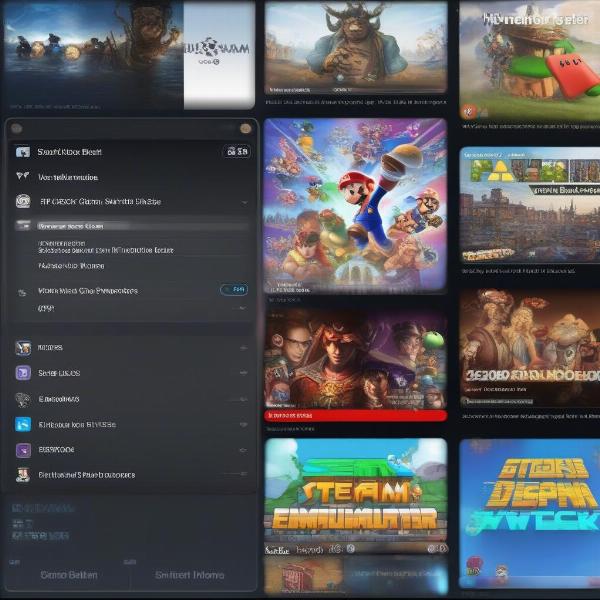Click the wifi-style signal icon in the second row
600x600 pixels.
pyautogui.click(x=23, y=176)
